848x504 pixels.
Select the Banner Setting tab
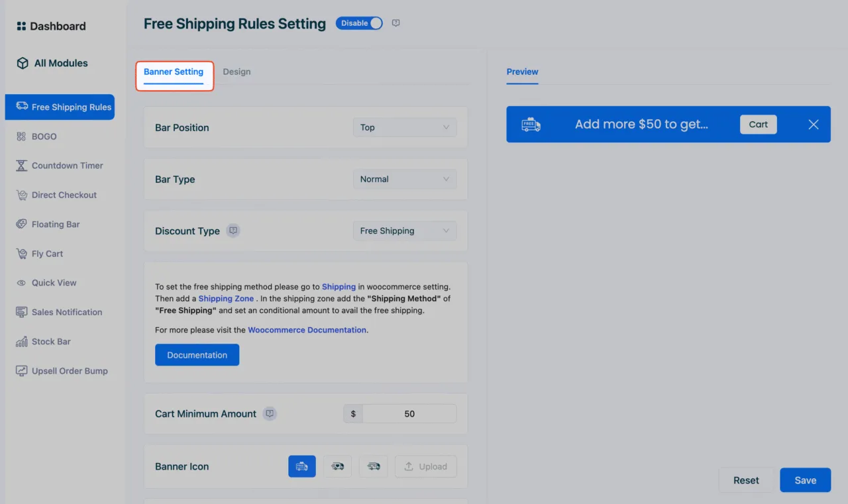174,72
